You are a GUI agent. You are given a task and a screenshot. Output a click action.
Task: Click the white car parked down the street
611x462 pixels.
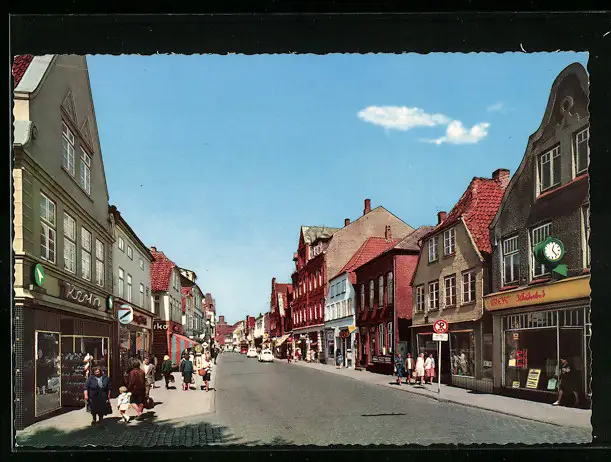[x=266, y=355]
